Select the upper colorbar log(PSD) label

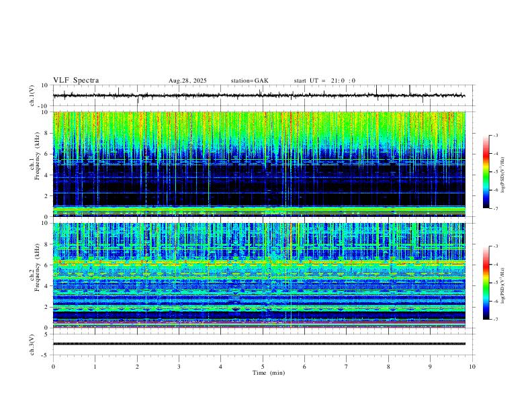pyautogui.click(x=502, y=175)
